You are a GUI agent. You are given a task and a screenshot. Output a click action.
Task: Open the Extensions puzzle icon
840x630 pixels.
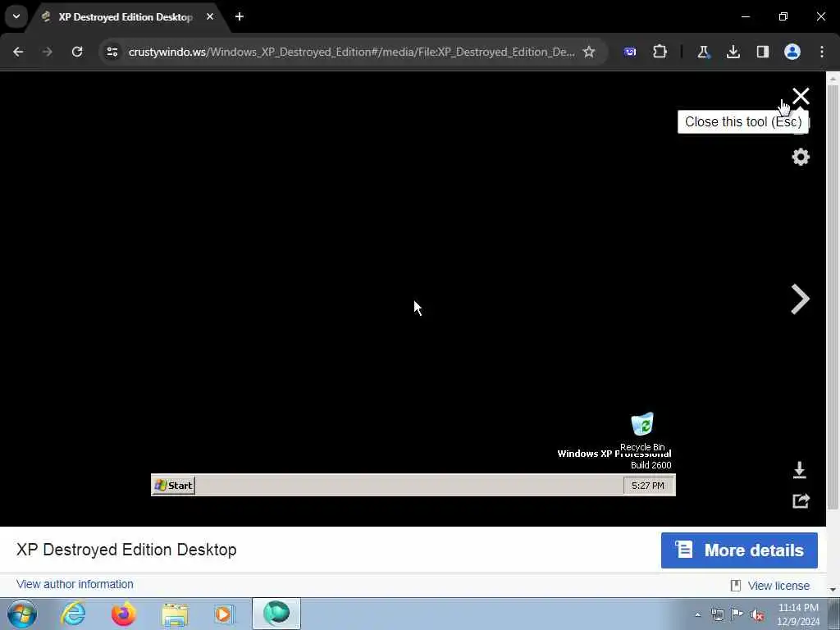[x=660, y=52]
